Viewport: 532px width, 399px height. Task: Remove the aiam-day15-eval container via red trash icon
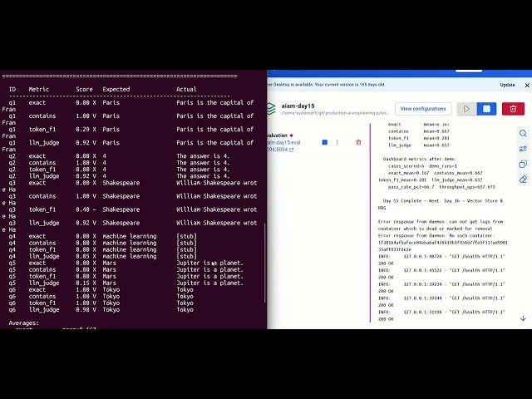[x=358, y=142]
